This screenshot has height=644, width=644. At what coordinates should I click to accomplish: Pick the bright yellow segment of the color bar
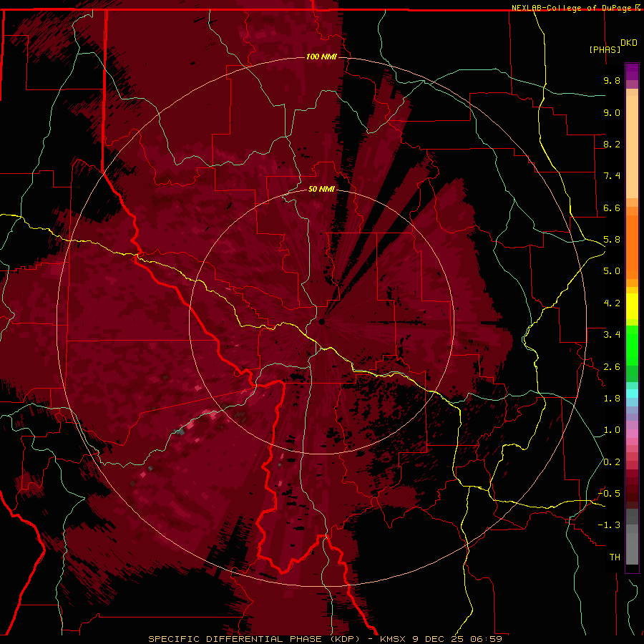(632, 306)
